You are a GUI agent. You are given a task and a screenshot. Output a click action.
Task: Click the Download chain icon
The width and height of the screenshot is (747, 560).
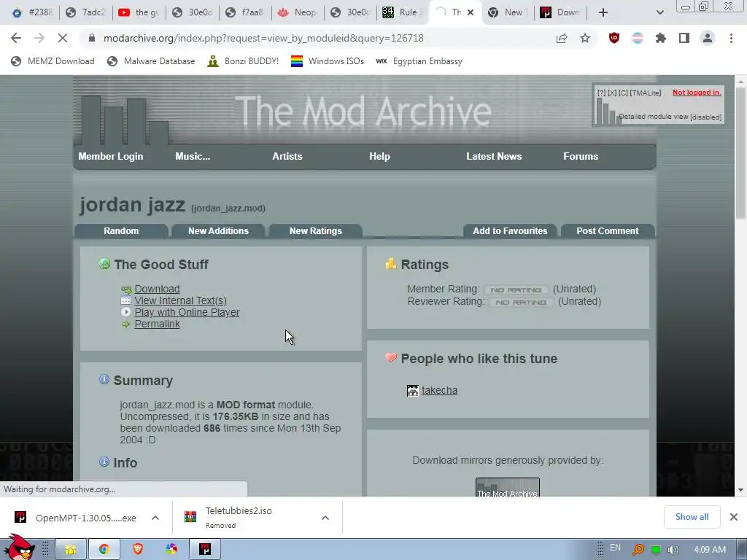[125, 289]
